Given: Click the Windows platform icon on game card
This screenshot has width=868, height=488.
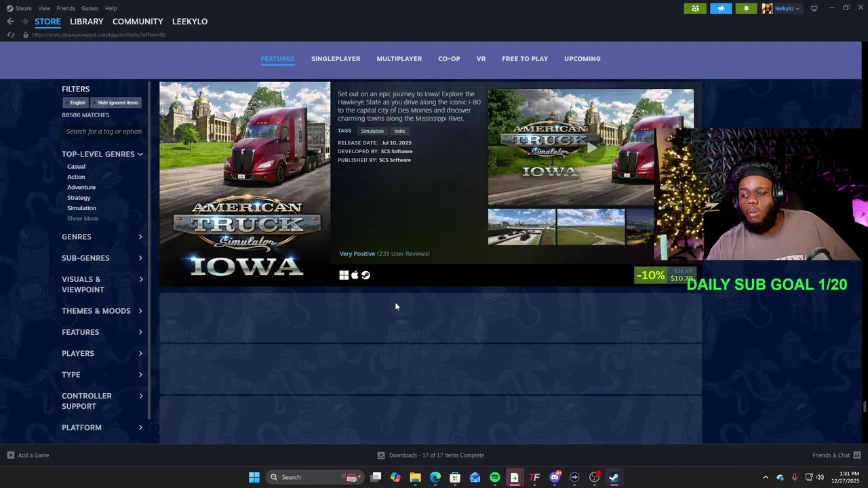Looking at the screenshot, I should tap(344, 275).
